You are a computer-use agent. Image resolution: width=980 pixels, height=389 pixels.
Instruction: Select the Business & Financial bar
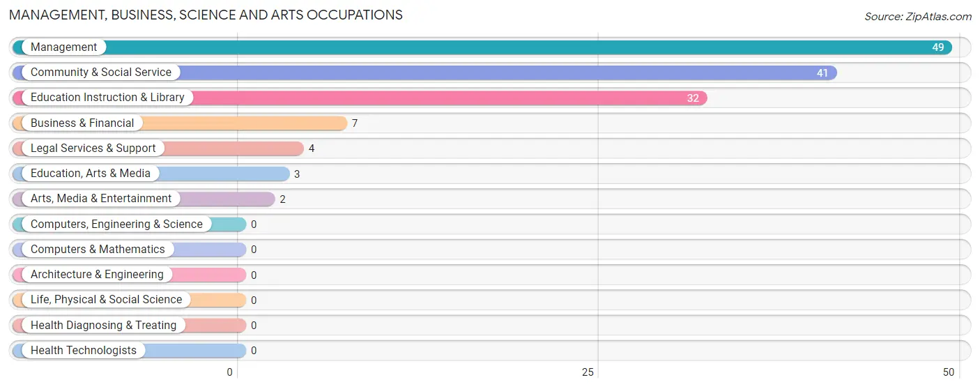(180, 123)
